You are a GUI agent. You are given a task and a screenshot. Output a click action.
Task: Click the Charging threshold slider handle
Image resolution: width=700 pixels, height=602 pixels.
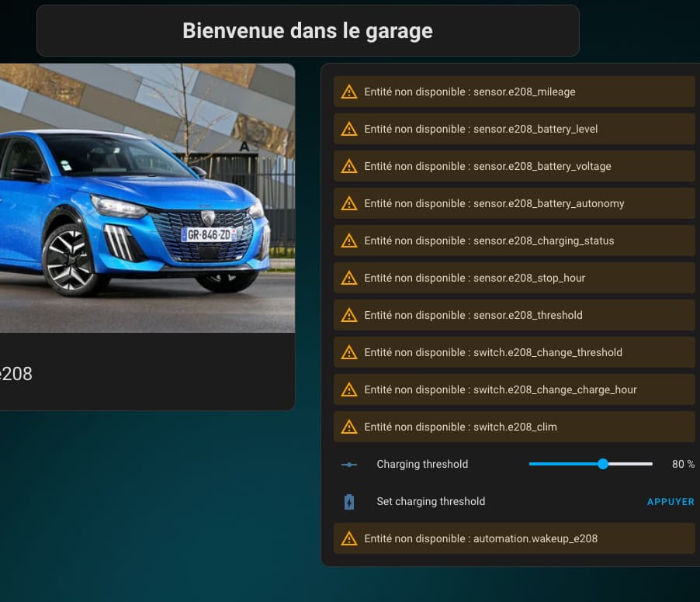603,464
